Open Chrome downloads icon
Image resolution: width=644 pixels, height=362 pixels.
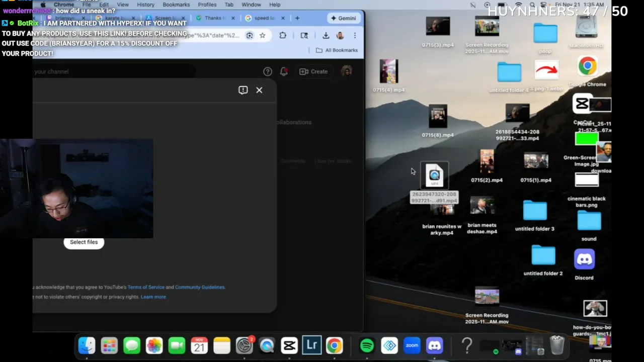(326, 35)
